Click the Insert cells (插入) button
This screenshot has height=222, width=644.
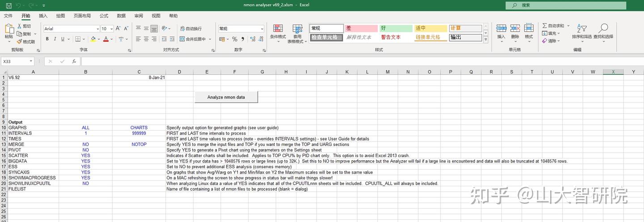pos(501,32)
